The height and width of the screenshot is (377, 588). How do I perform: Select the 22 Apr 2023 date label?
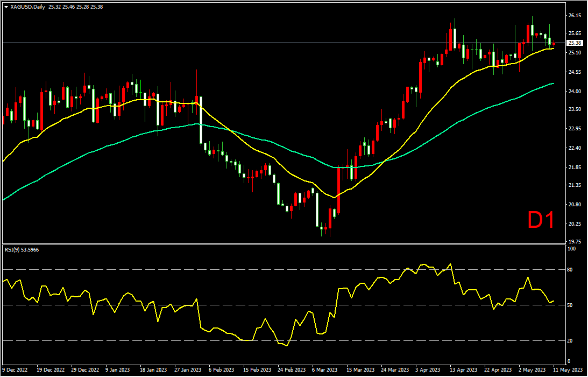tap(498, 370)
